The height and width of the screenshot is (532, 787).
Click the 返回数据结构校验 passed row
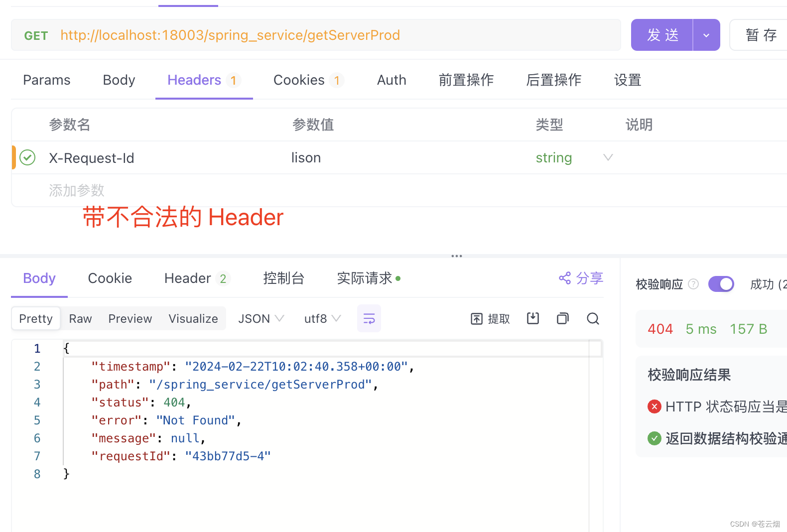(x=717, y=438)
